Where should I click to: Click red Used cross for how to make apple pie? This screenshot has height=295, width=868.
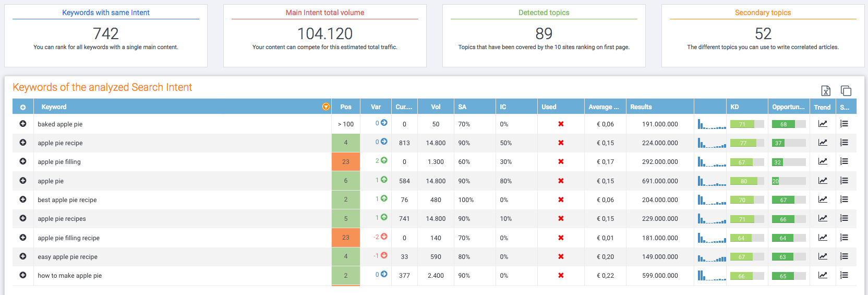click(x=561, y=275)
